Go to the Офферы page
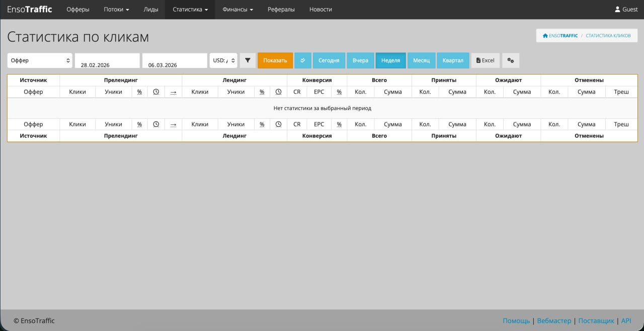644x331 pixels. pos(78,10)
